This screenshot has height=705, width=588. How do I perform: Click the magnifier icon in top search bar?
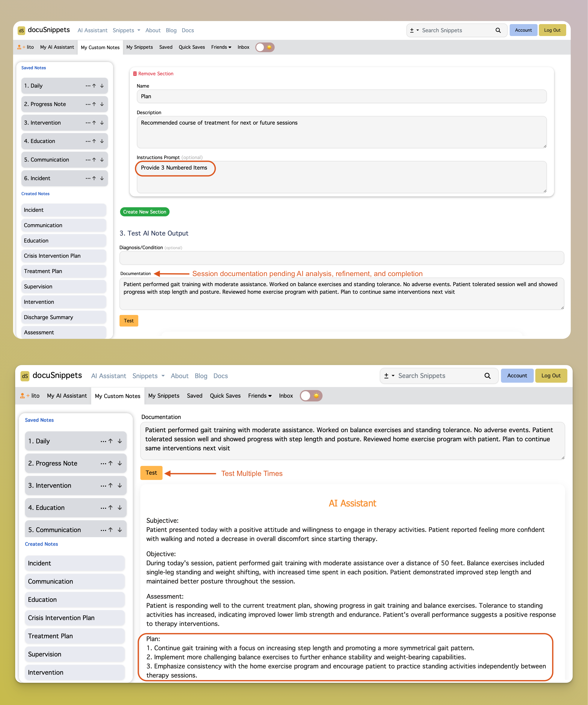[498, 30]
